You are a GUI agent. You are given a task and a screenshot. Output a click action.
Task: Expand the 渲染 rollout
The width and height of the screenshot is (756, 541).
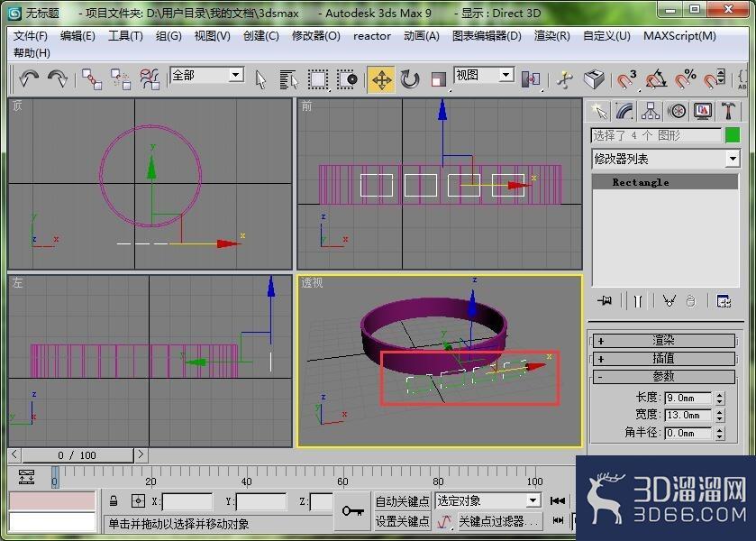click(663, 341)
